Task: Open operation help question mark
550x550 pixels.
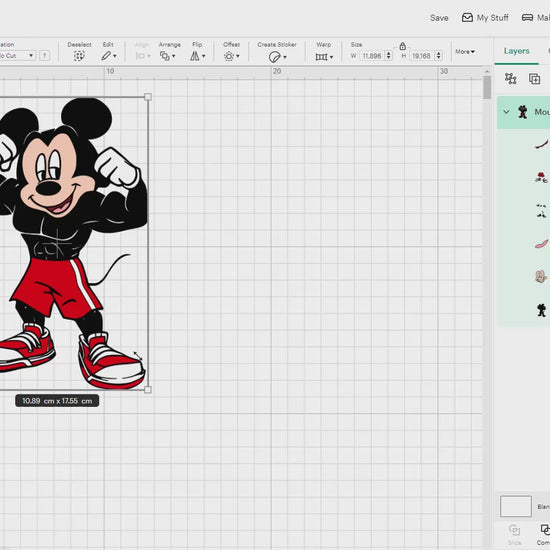Action: 45,55
